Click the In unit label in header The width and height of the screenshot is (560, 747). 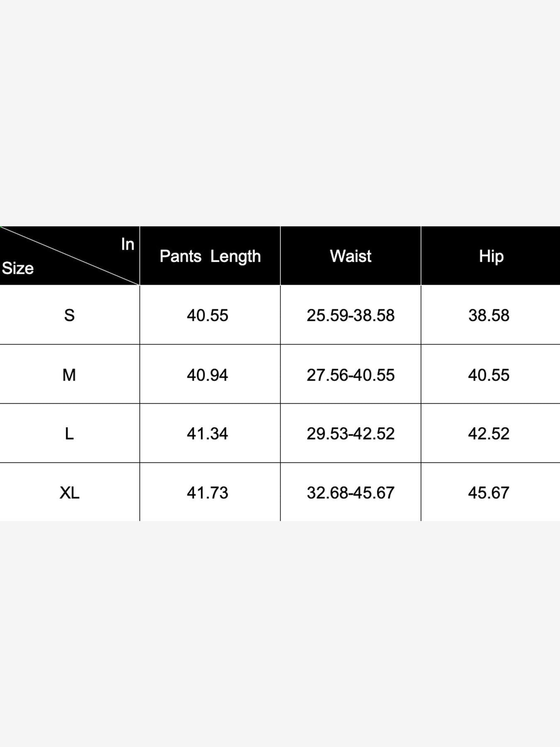(128, 244)
